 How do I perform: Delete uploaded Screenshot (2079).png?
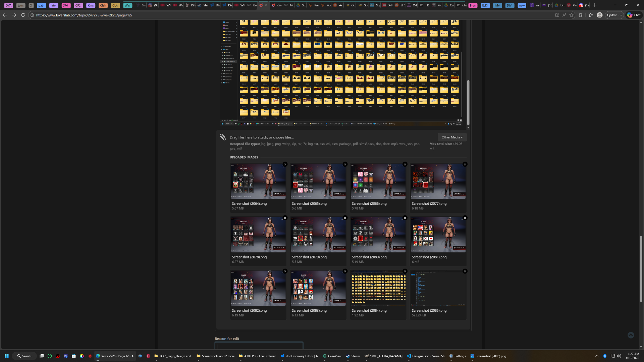[345, 218]
